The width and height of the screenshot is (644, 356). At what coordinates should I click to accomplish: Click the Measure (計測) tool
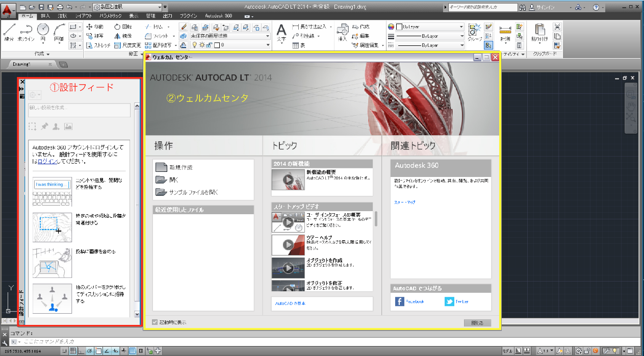pyautogui.click(x=505, y=35)
